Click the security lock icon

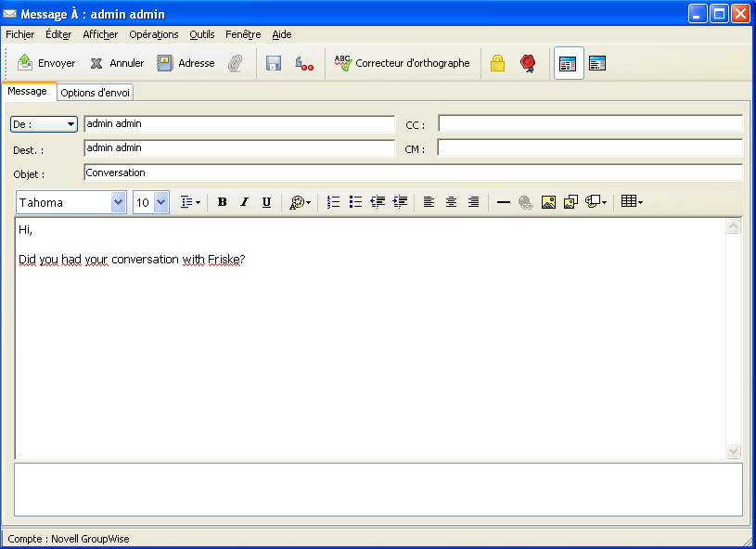point(497,63)
